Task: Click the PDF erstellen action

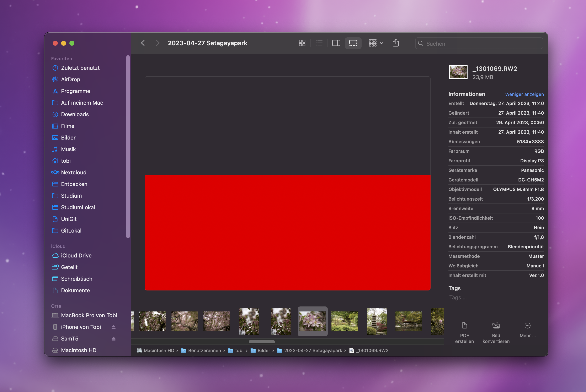Action: point(464,333)
